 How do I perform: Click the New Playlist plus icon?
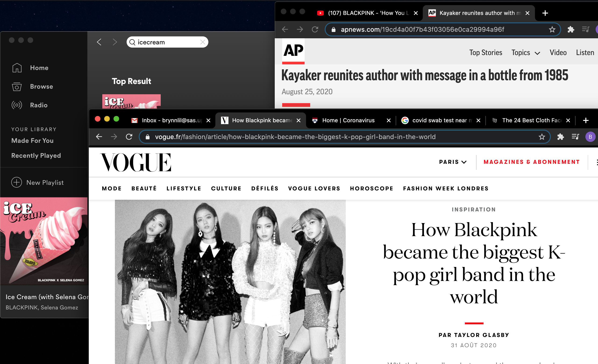17,182
